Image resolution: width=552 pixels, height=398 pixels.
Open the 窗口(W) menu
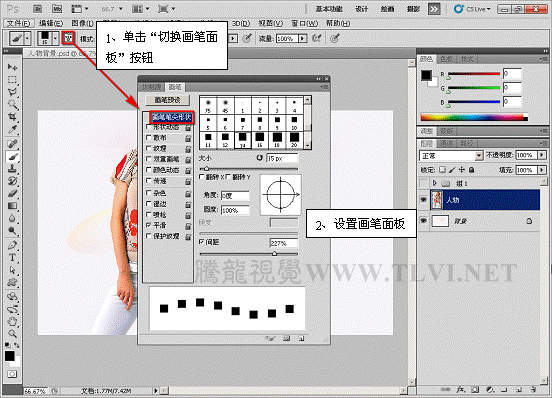pos(304,23)
